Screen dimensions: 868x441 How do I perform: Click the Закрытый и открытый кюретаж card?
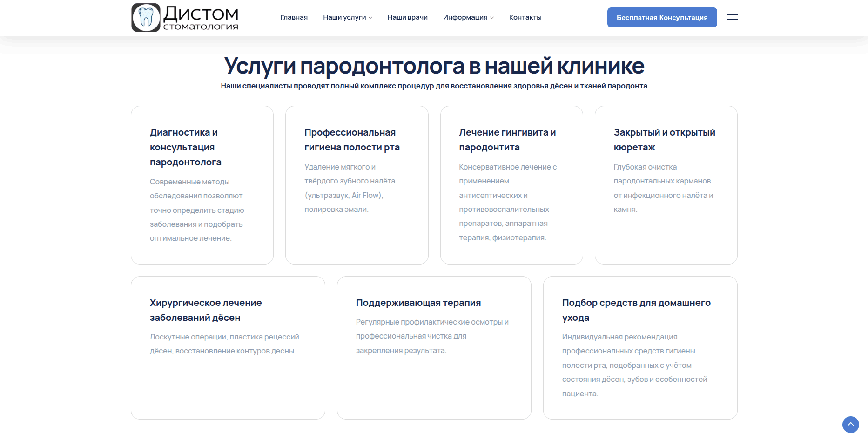coord(666,185)
